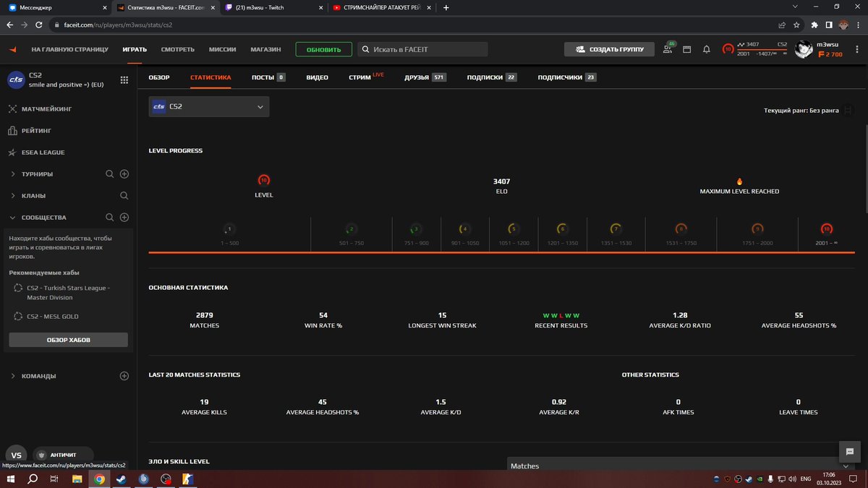
Task: Open the CS game icon in taskbar
Action: pyautogui.click(x=188, y=479)
